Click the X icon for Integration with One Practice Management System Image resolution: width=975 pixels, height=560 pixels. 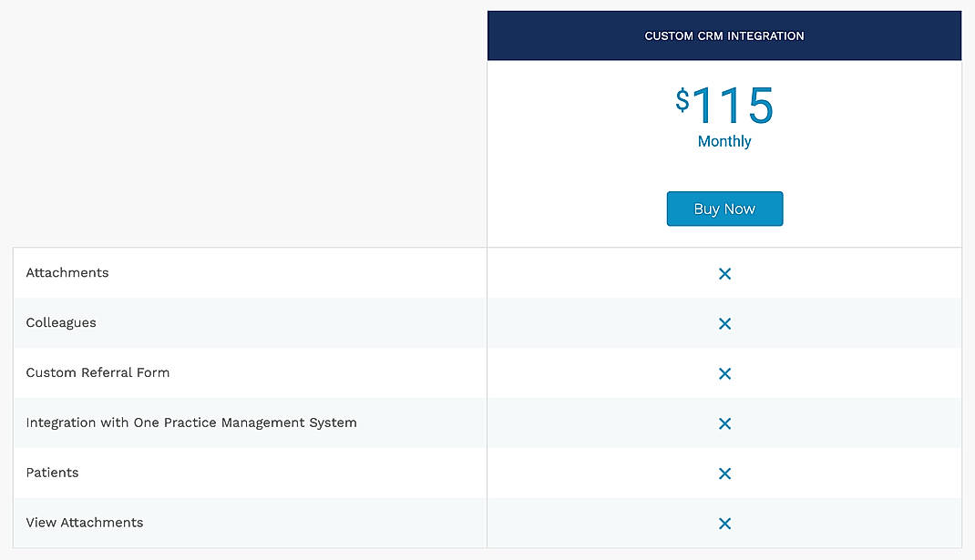tap(724, 423)
